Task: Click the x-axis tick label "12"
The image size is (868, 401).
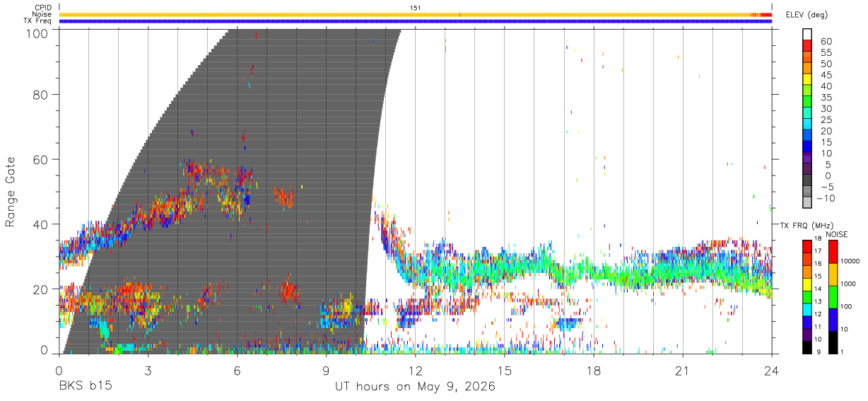Action: click(415, 371)
